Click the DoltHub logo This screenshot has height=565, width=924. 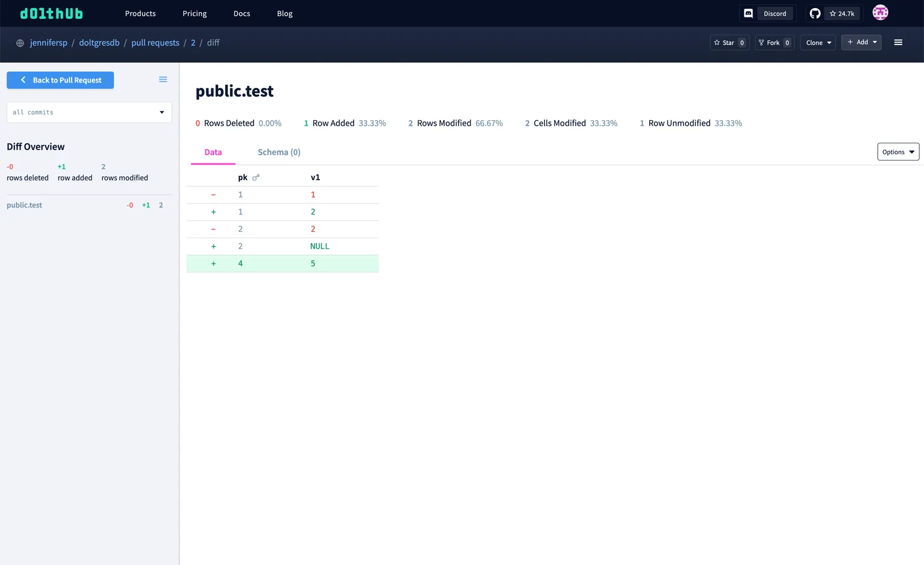tap(51, 13)
